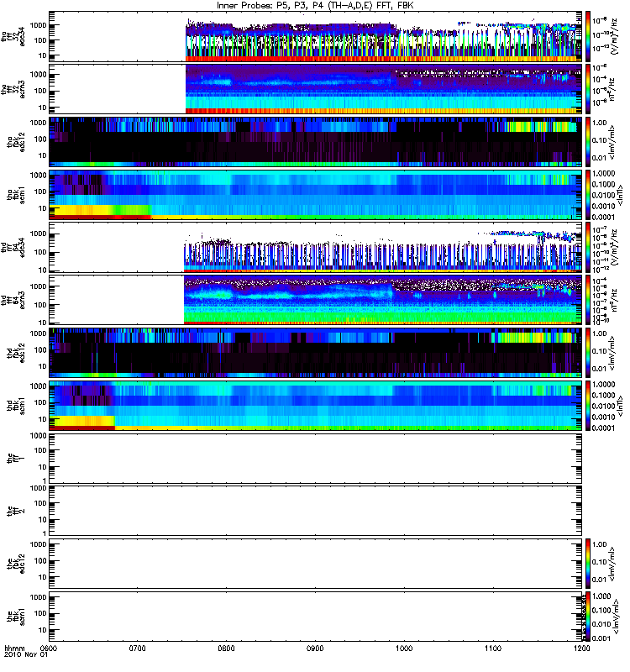Click the tha fff 32 scm3 spectrogram panel

click(x=316, y=89)
